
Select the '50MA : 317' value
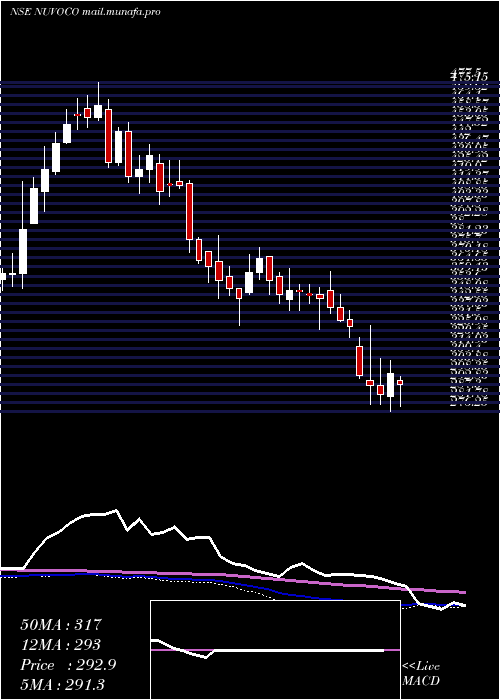pos(61,625)
